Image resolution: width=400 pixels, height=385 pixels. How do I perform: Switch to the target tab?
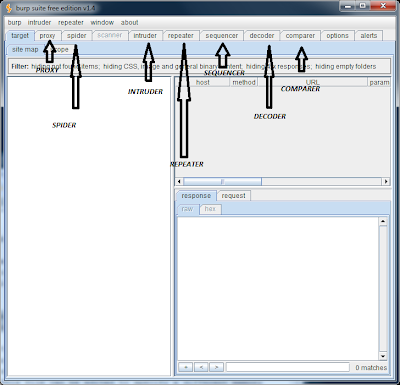[20, 36]
